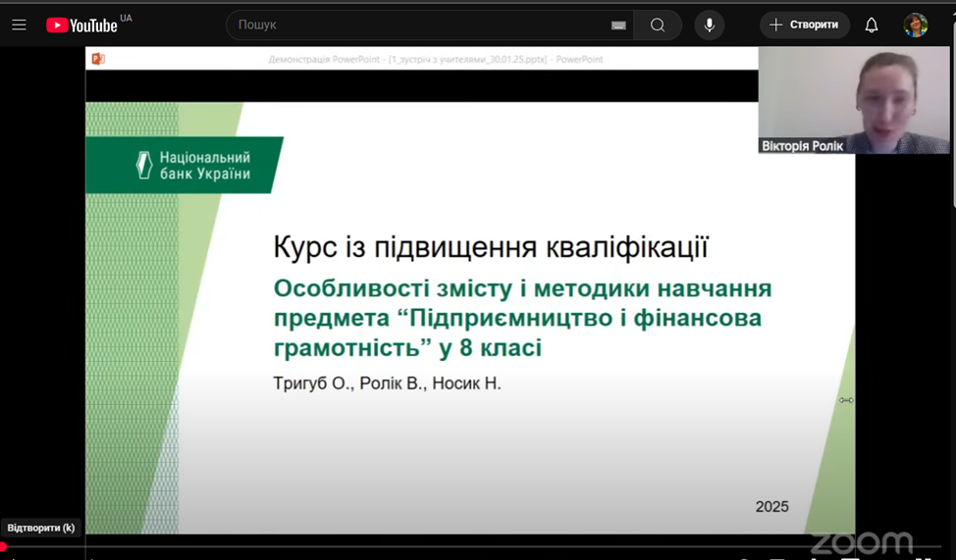Open the YouTube guide hamburger menu

click(19, 25)
